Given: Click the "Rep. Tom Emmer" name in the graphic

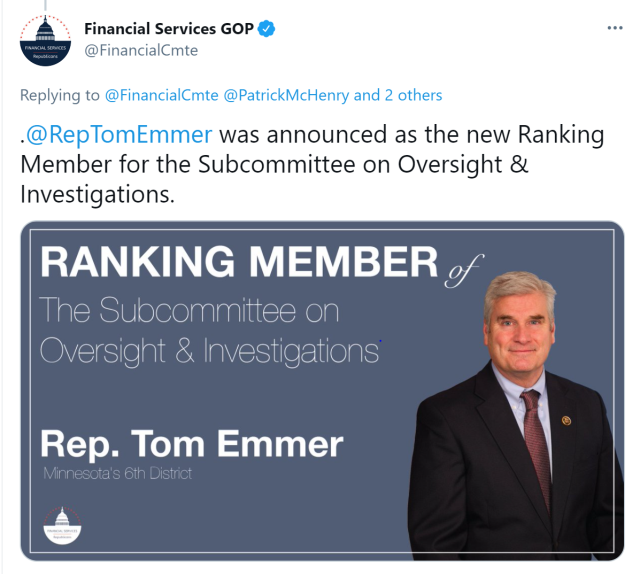Looking at the screenshot, I should [191, 443].
